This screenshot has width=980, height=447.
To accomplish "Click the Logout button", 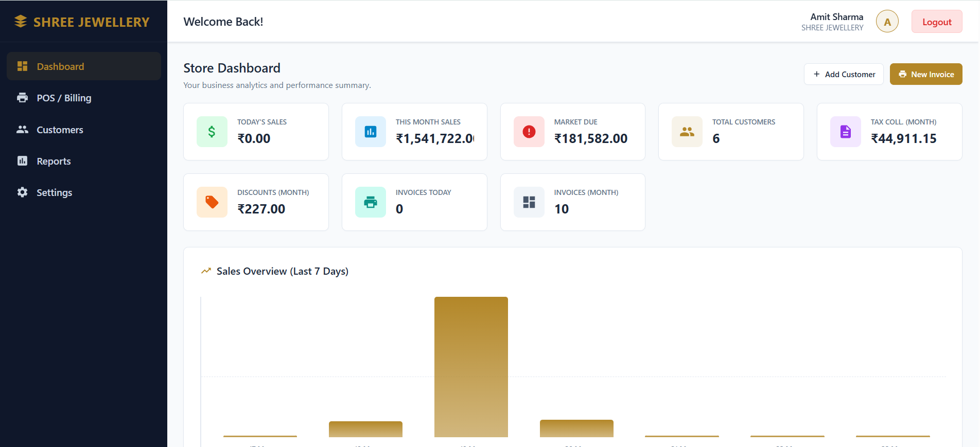I will pos(937,22).
